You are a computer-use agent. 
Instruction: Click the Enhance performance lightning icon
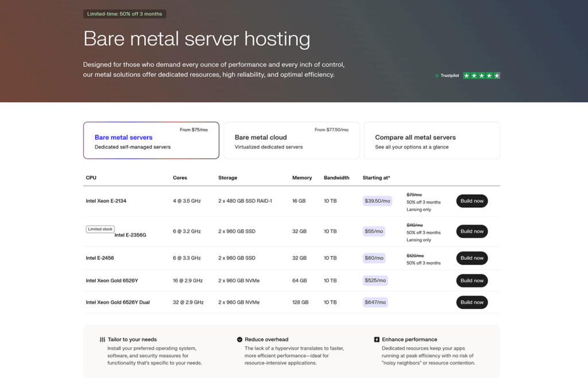pyautogui.click(x=377, y=340)
